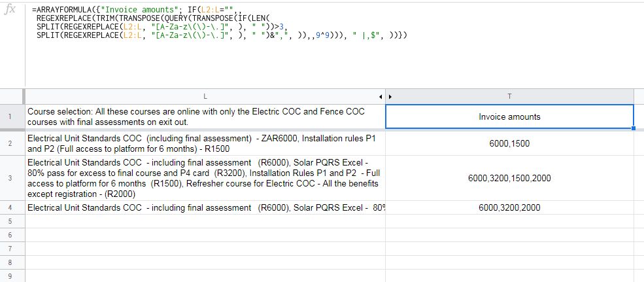Screen dimensions: 644x282
Task: Click the one-line L4 cell ending in 80%
Action: (205, 207)
